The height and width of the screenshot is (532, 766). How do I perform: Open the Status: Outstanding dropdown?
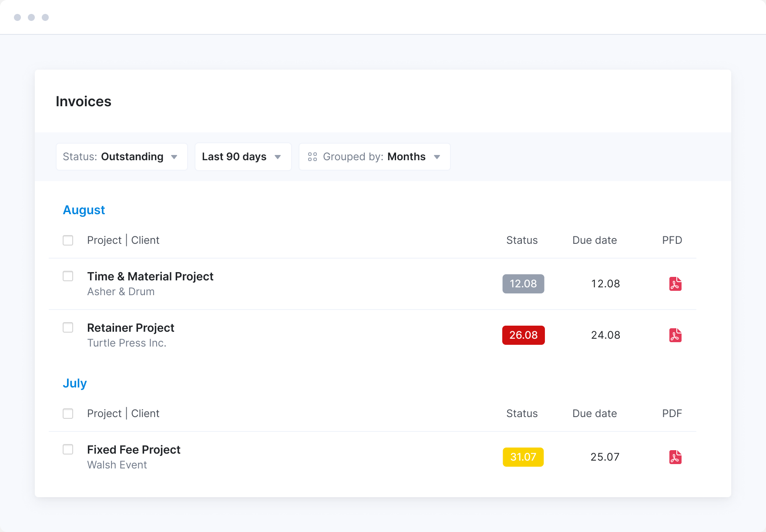coord(121,157)
